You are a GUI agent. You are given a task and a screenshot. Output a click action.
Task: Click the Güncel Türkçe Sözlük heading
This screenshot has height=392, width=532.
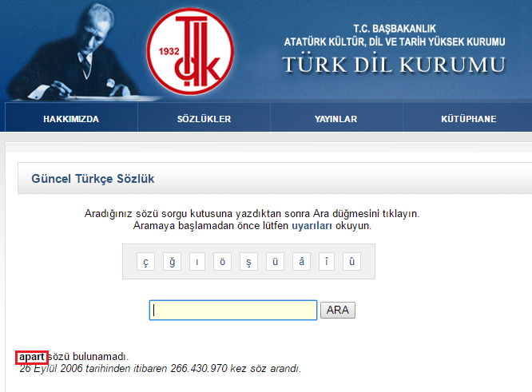93,179
